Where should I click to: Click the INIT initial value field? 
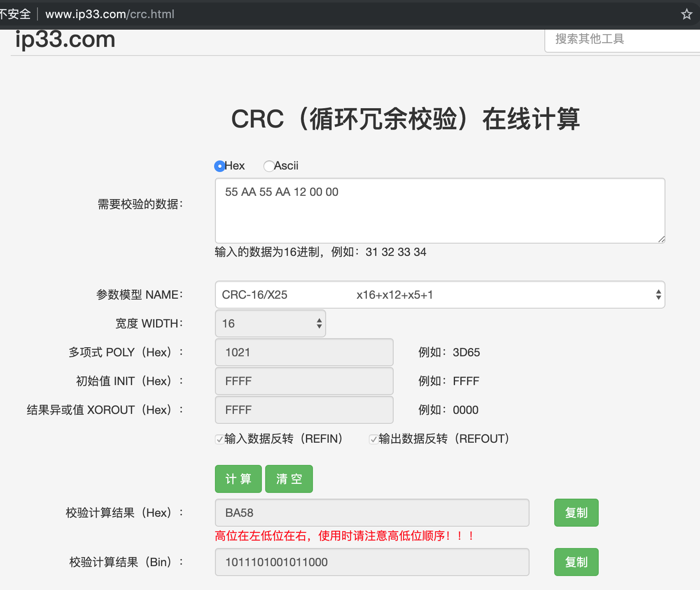point(304,381)
